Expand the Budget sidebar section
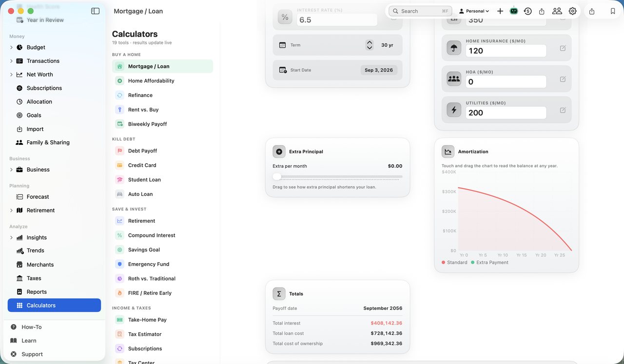624x364 pixels. 11,47
